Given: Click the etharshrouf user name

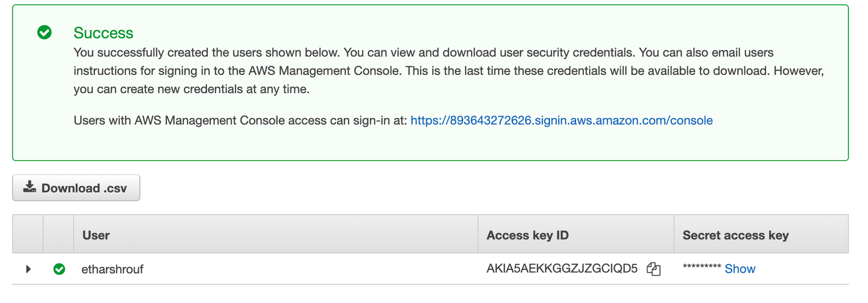Looking at the screenshot, I should (x=112, y=269).
